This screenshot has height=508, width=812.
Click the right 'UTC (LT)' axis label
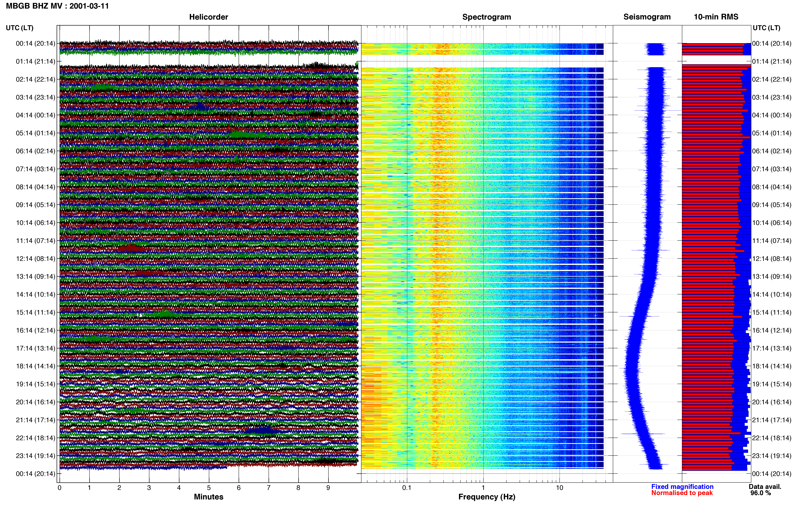[x=767, y=28]
